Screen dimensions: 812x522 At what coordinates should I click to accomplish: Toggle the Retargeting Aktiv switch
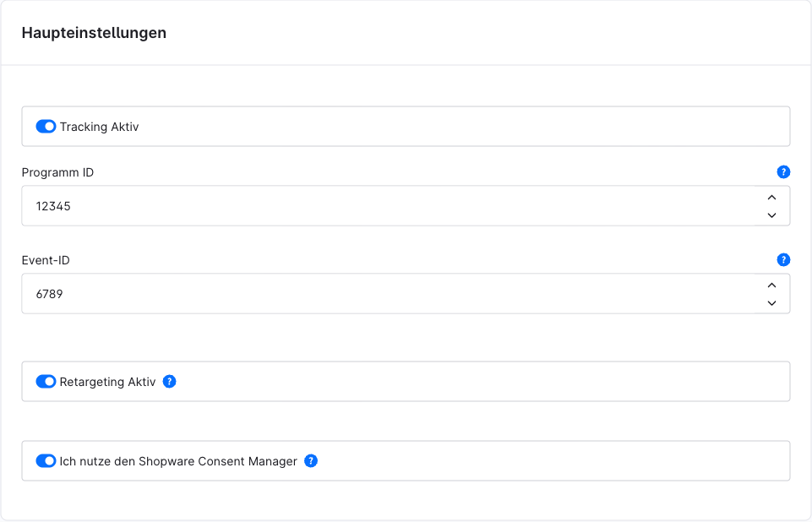point(46,382)
